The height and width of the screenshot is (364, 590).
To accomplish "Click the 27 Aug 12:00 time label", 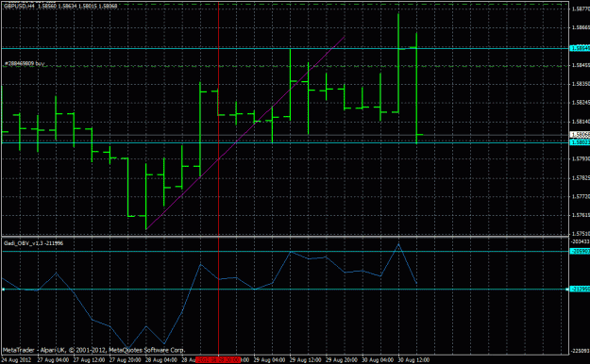I will pos(89,360).
